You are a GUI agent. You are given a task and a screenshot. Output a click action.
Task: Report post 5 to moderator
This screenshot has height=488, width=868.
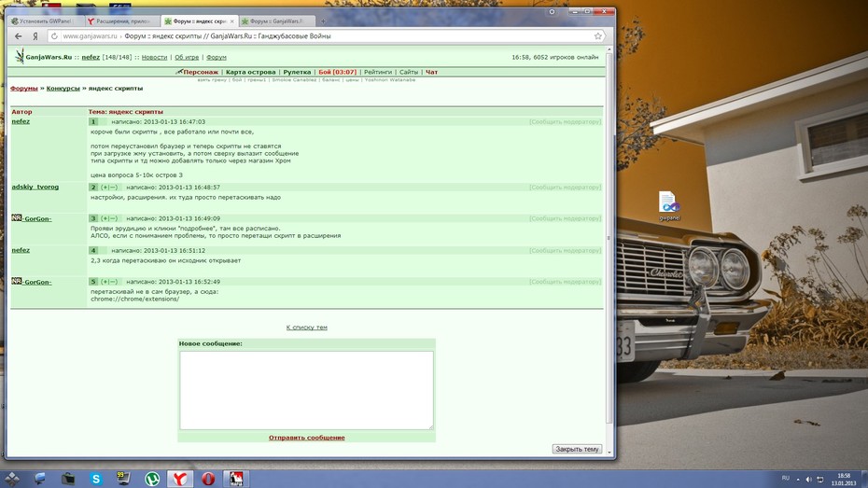pos(565,282)
